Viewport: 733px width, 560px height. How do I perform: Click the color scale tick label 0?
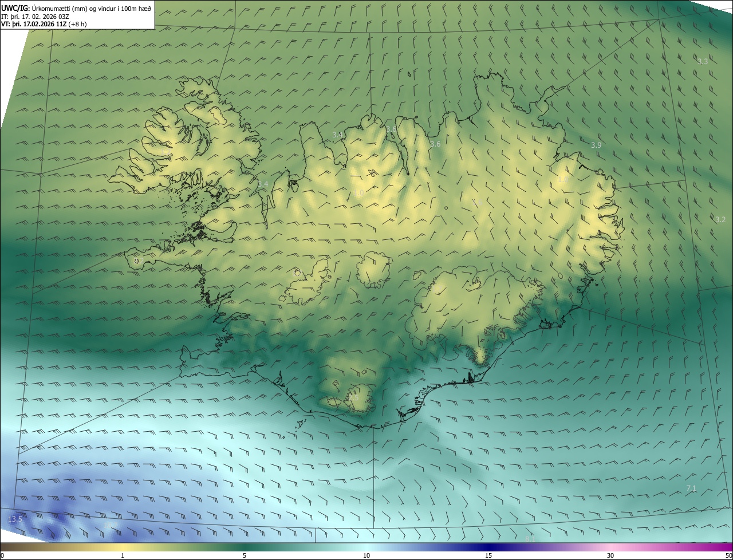[2, 555]
